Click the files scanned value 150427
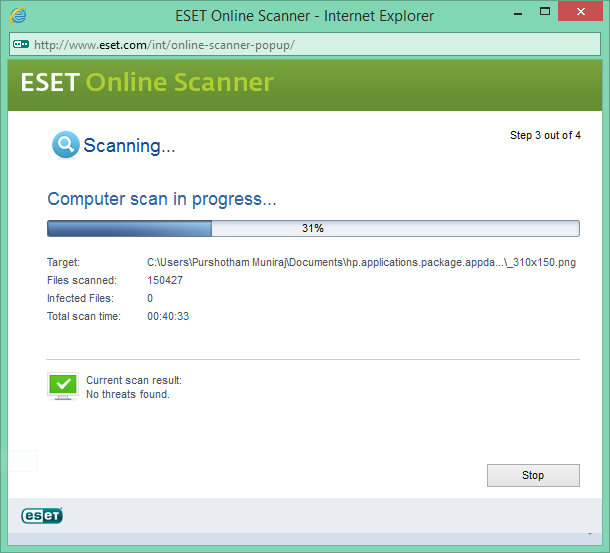 [x=165, y=280]
